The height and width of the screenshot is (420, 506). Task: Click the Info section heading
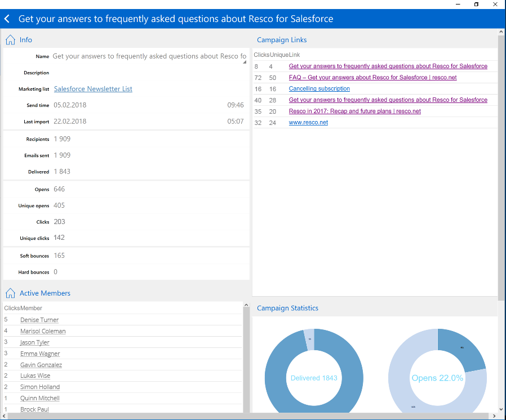coord(25,39)
